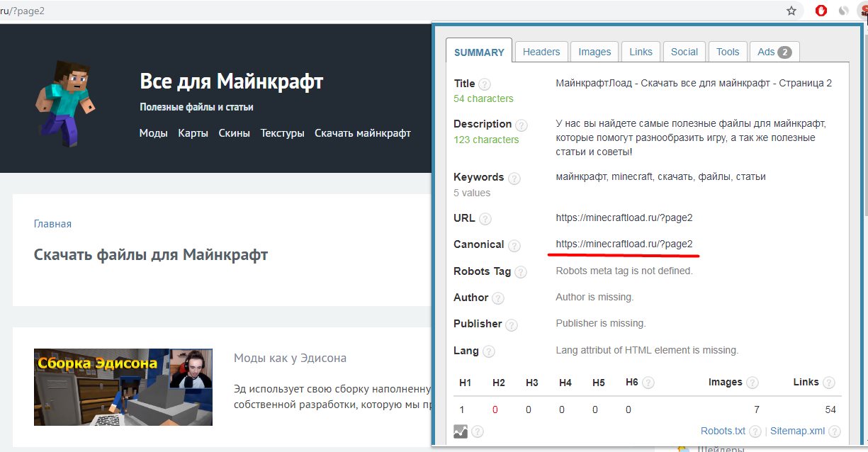Image resolution: width=868 pixels, height=452 pixels.
Task: Click the help icon next to Canonical
Action: (514, 246)
